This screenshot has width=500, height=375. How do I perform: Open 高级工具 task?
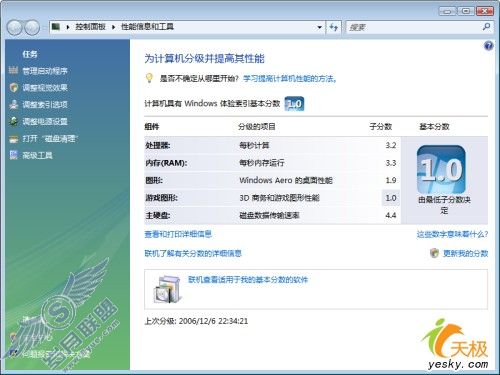pos(37,155)
